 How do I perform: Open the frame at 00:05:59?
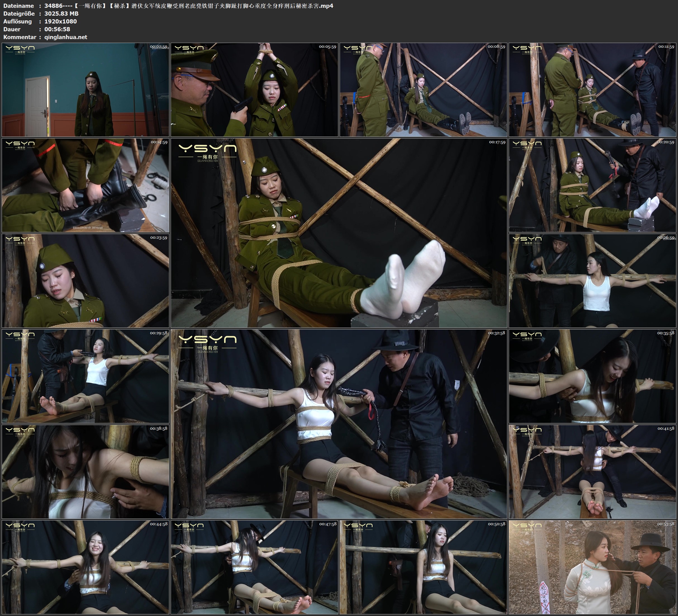point(254,90)
